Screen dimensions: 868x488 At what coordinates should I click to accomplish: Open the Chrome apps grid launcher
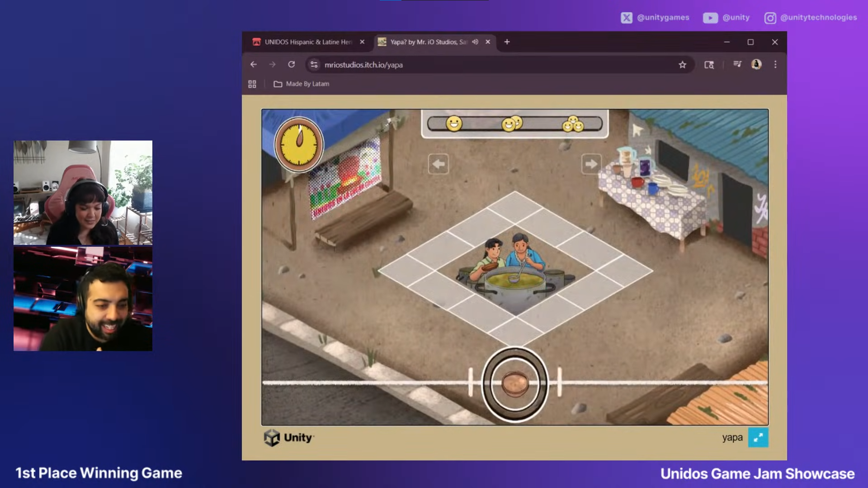click(x=252, y=84)
